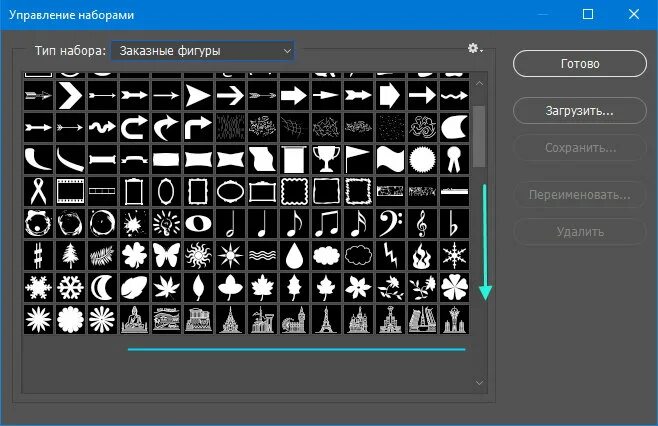Open the Тип набора dropdown
Viewport: 658px width, 426px height.
pos(203,51)
